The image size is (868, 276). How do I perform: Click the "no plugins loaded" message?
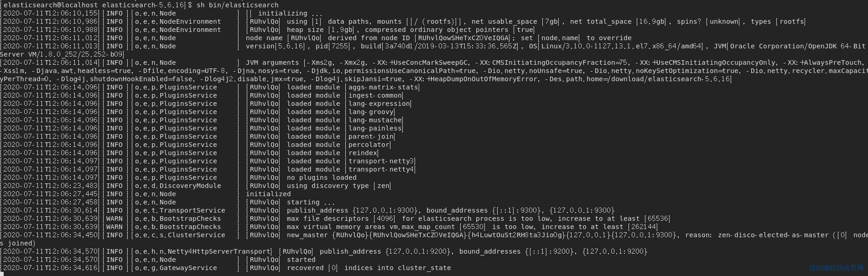[x=322, y=177]
